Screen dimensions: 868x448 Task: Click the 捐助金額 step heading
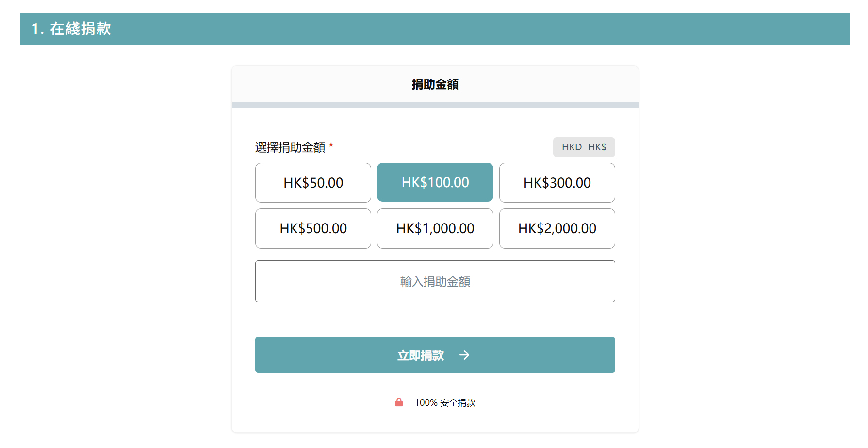[435, 84]
